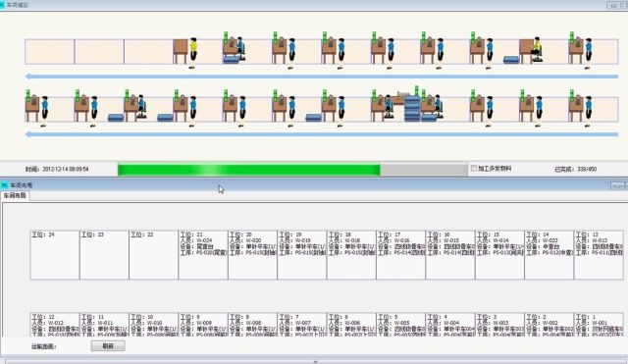The image size is (628, 364).
Task: Select layout cell 工位 11 with W-011
Action: tap(104, 325)
